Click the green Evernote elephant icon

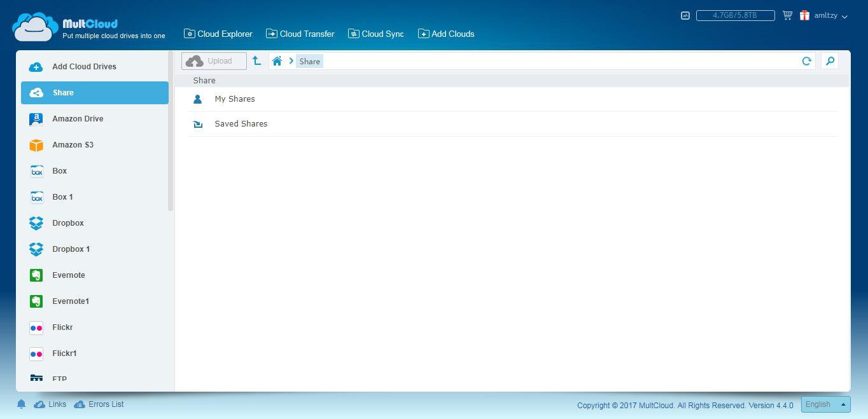[36, 275]
